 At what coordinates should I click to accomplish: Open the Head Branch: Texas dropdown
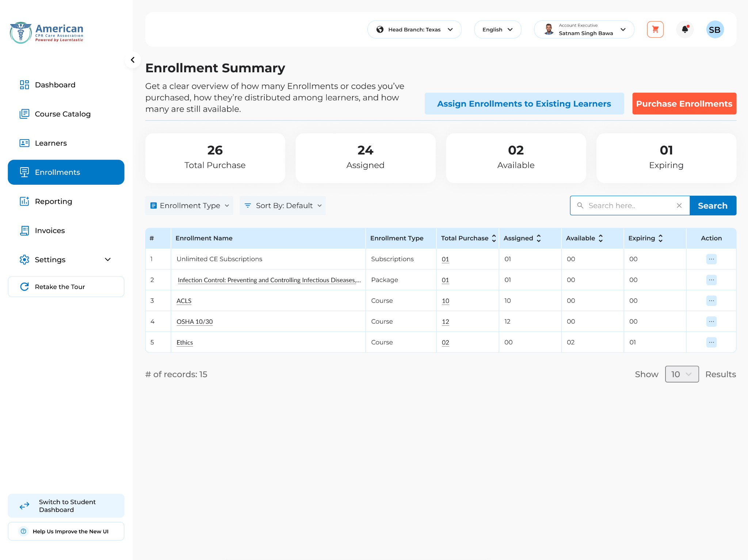(414, 30)
